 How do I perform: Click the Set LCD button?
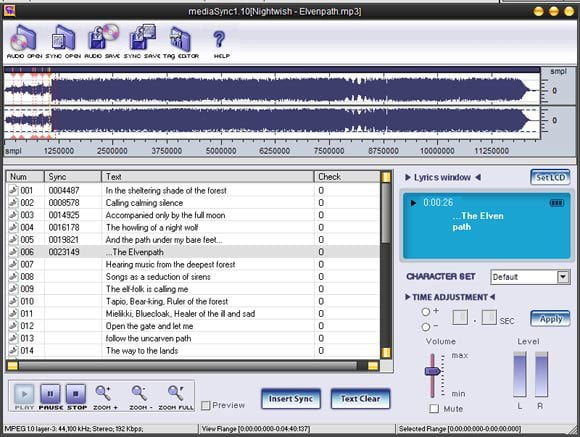coord(550,177)
